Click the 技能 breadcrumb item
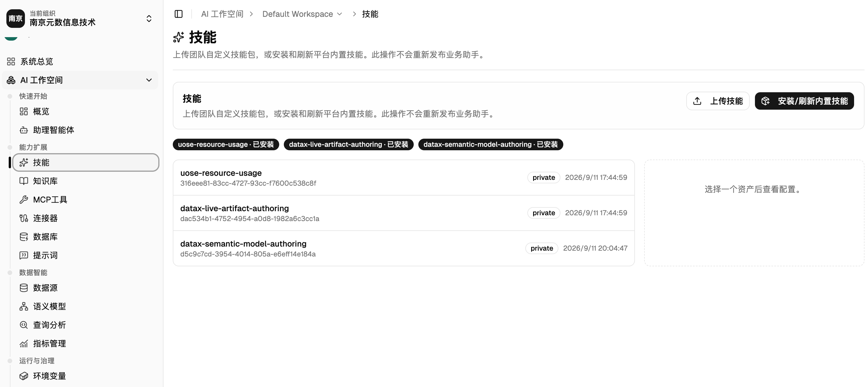Viewport: 868px width, 387px height. (x=370, y=14)
